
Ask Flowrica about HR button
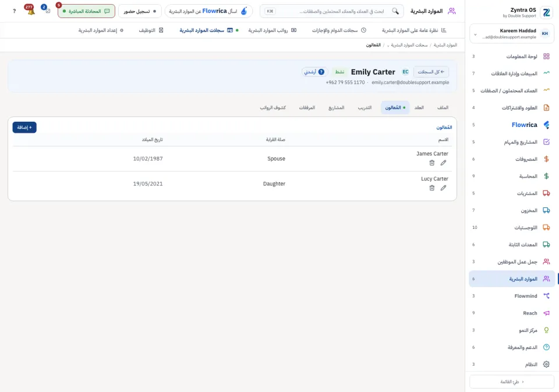[208, 11]
